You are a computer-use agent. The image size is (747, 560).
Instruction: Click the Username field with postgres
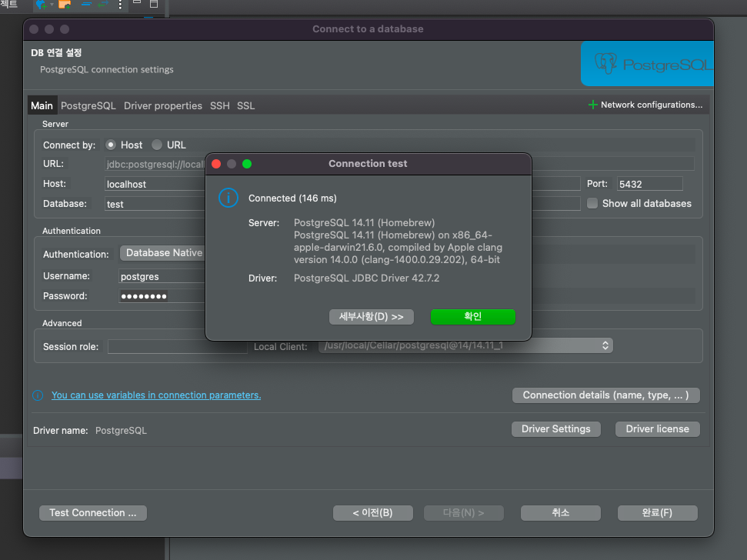click(x=162, y=276)
